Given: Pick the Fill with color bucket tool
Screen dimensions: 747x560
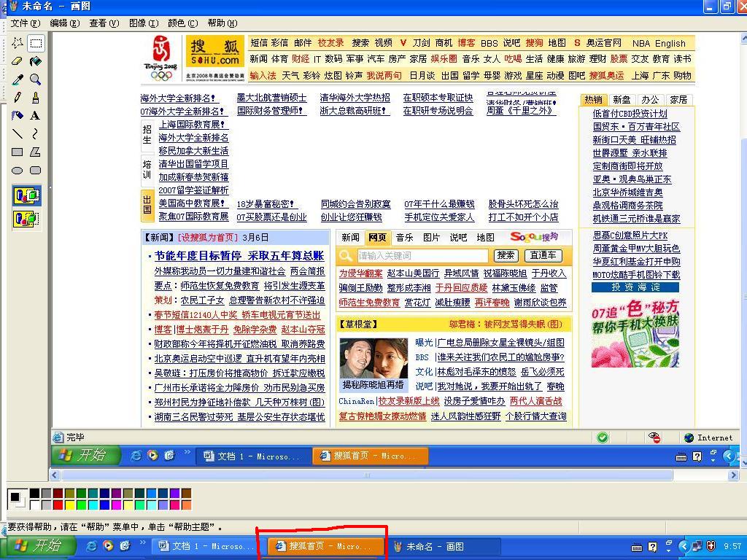Looking at the screenshot, I should (36, 61).
